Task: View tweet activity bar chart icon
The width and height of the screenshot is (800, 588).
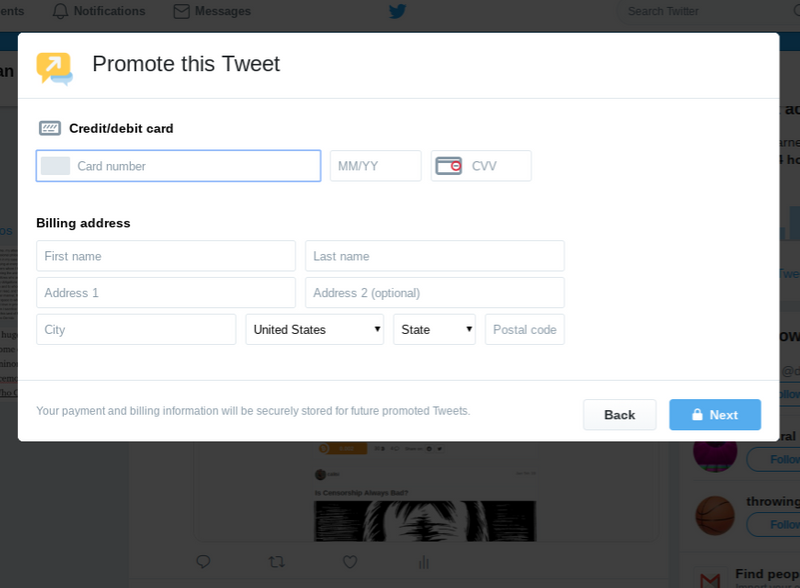Action: tap(423, 562)
